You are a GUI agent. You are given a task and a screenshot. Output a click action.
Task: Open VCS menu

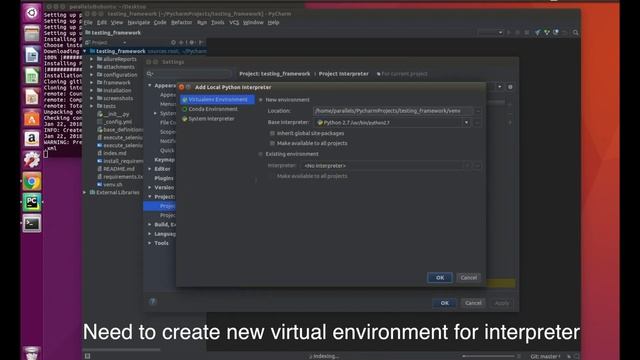tap(234, 22)
